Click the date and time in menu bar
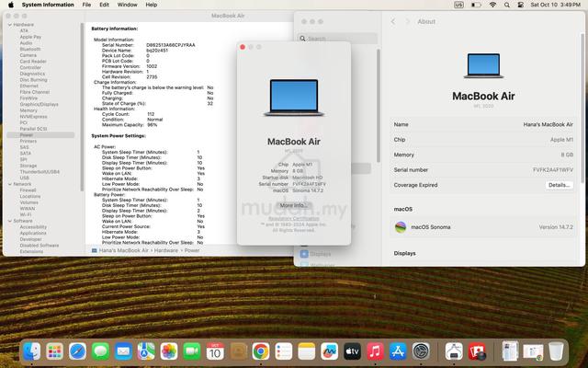The height and width of the screenshot is (368, 588). point(555,5)
